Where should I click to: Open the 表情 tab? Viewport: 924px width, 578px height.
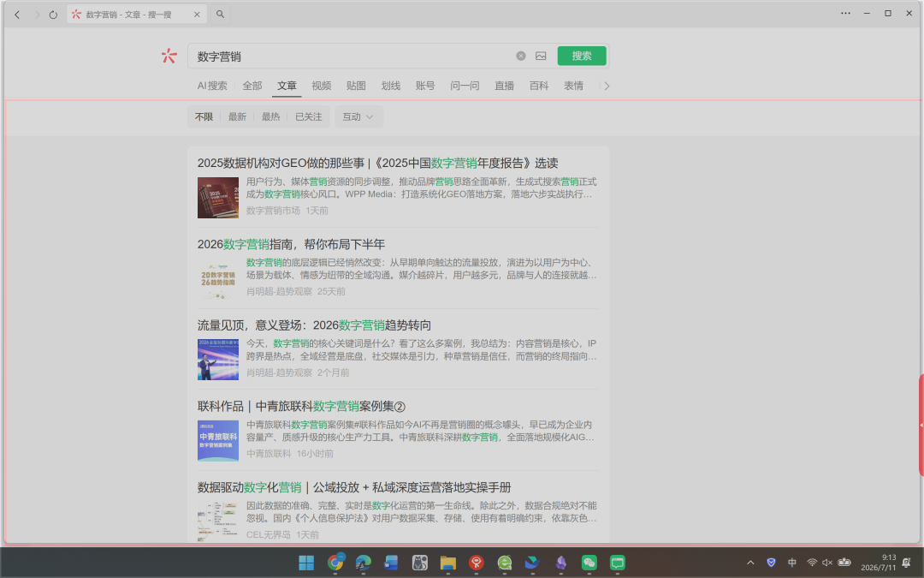[x=573, y=86]
